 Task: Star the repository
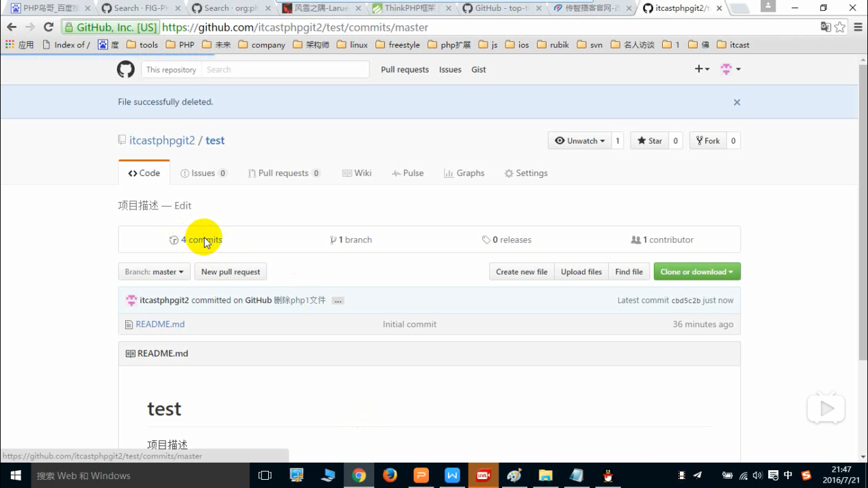coord(650,141)
